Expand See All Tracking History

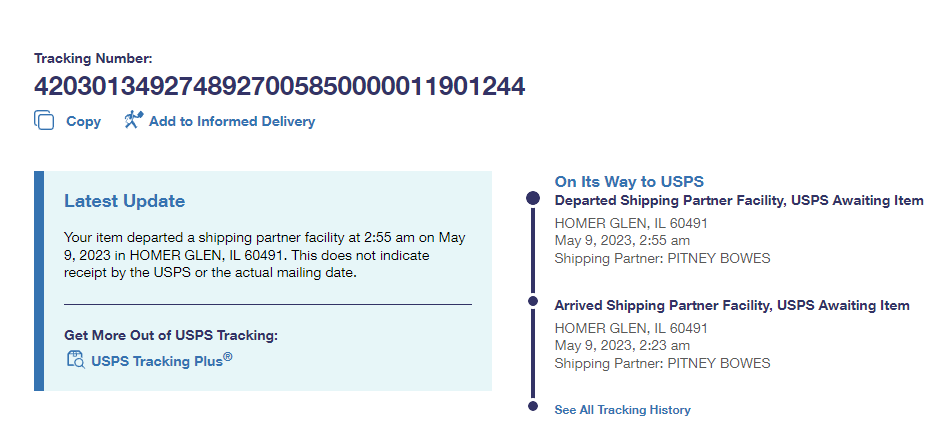(622, 409)
